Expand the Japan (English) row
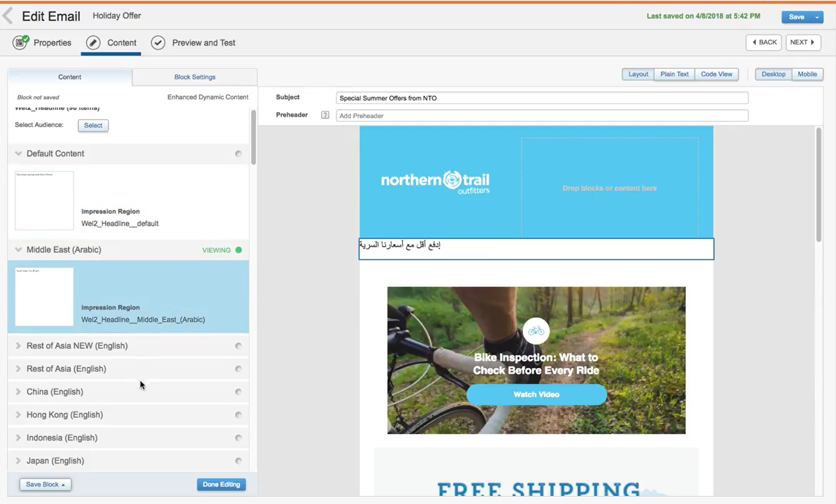836x504 pixels. 18,461
